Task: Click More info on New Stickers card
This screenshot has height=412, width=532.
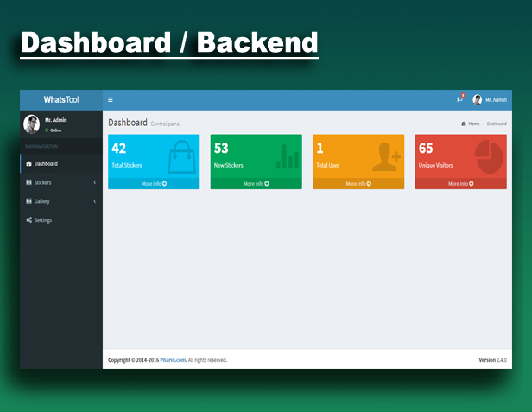Action: click(256, 184)
